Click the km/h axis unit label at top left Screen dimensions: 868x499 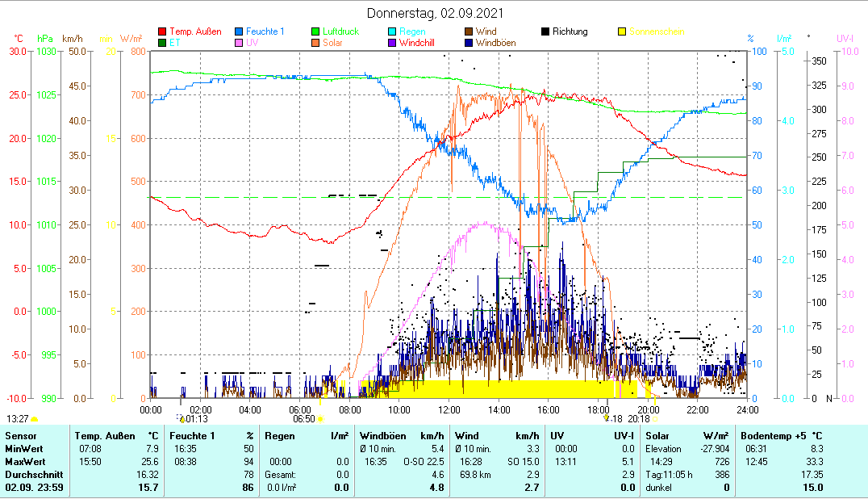pos(73,39)
